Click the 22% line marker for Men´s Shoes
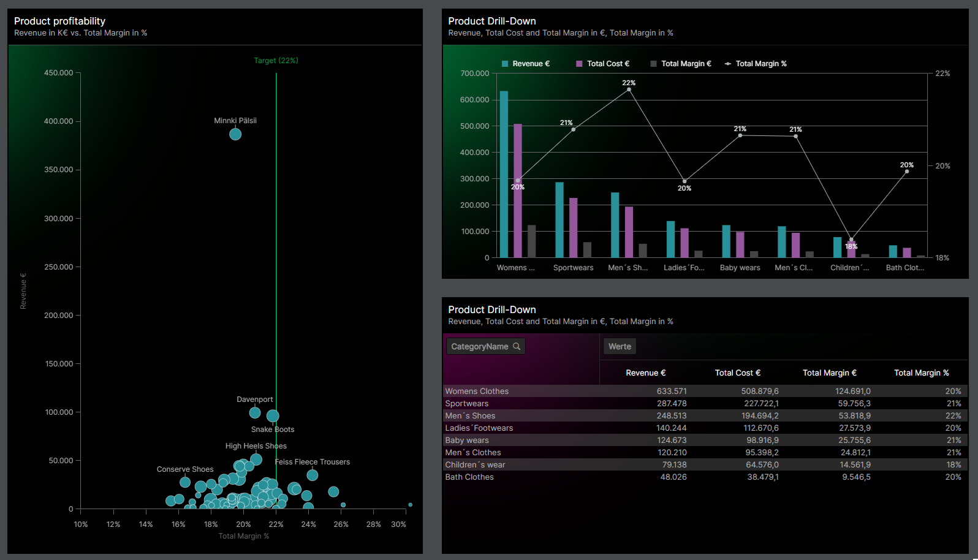Viewport: 978px width, 560px height. 629,89
